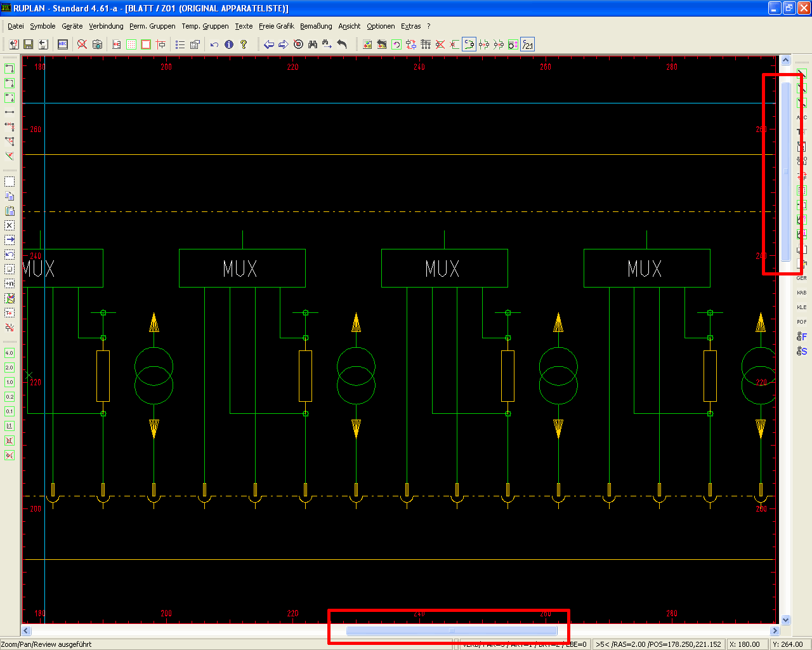Click the properties sheet icon
812x650 pixels.
[x=195, y=44]
